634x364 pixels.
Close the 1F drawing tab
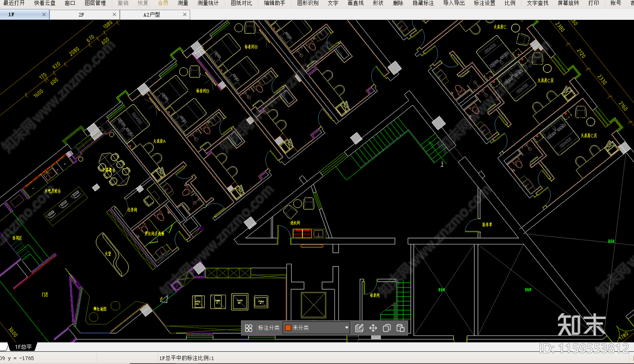44,14
